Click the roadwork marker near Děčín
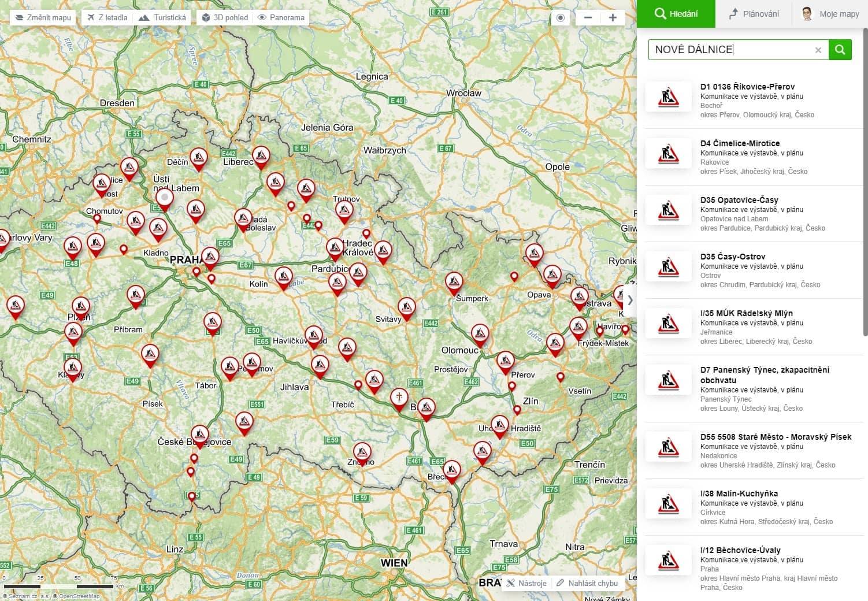 [198, 159]
